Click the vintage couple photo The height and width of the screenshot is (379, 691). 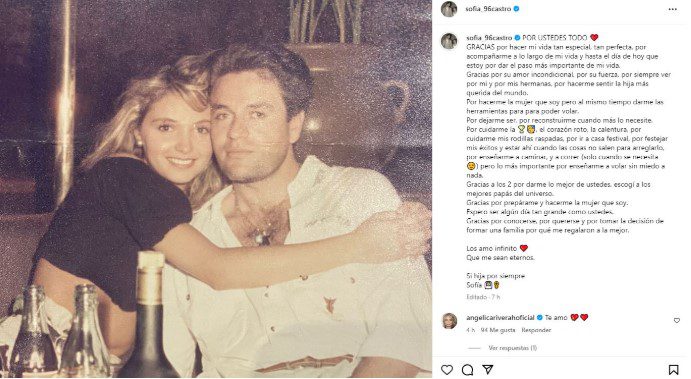(215, 189)
